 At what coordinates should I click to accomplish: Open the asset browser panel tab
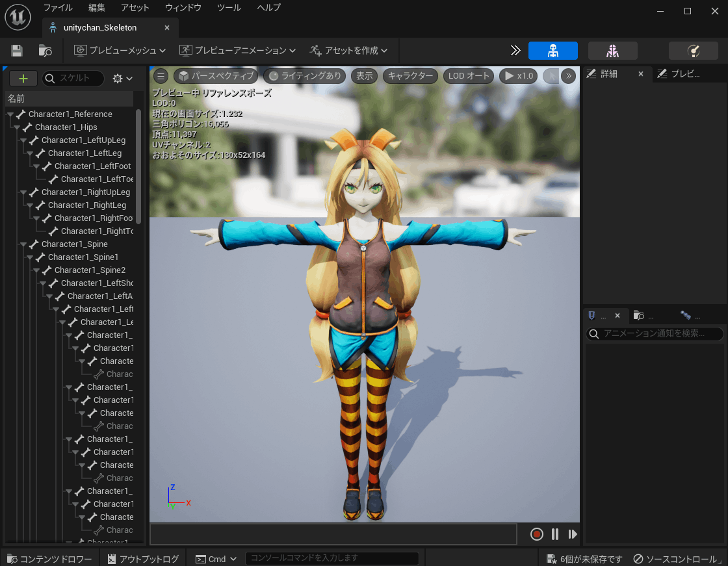pos(644,316)
